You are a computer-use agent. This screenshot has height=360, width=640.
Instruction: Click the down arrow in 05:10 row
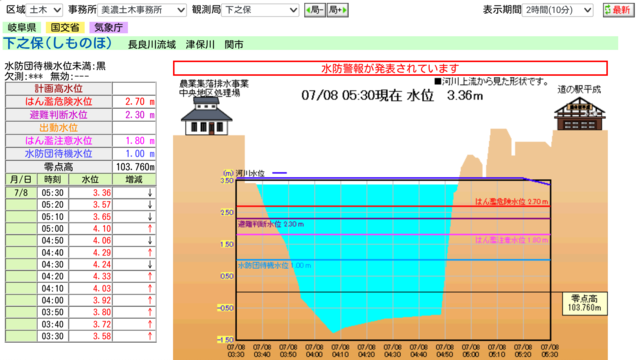pos(150,217)
